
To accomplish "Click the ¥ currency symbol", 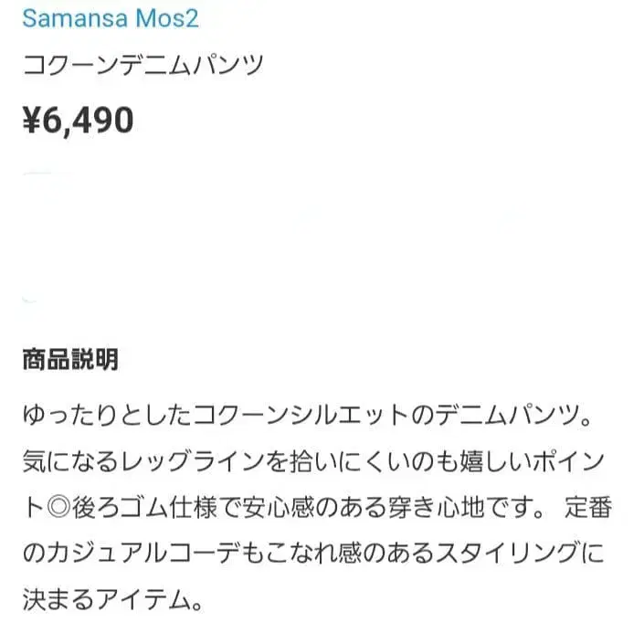I will click(33, 120).
